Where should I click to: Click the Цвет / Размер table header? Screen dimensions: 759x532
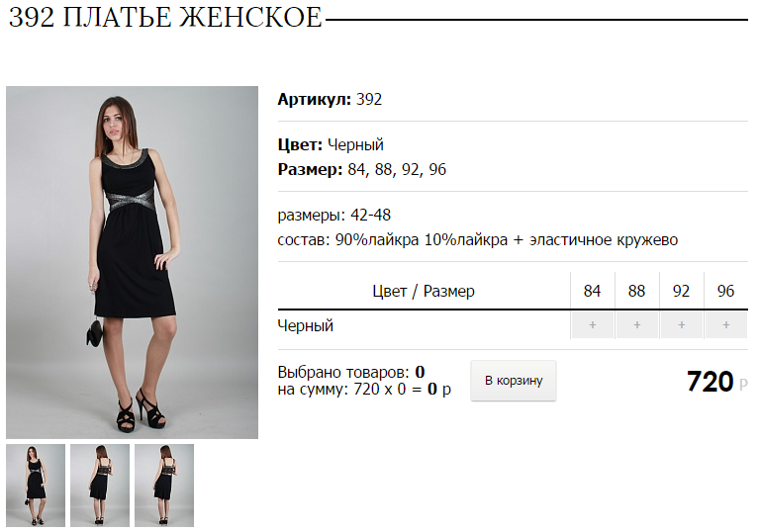424,291
